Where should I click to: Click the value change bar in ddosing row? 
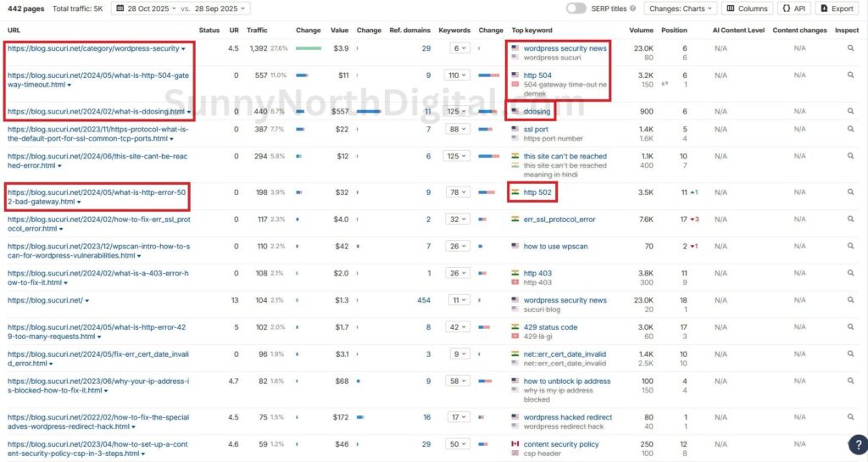tap(369, 111)
